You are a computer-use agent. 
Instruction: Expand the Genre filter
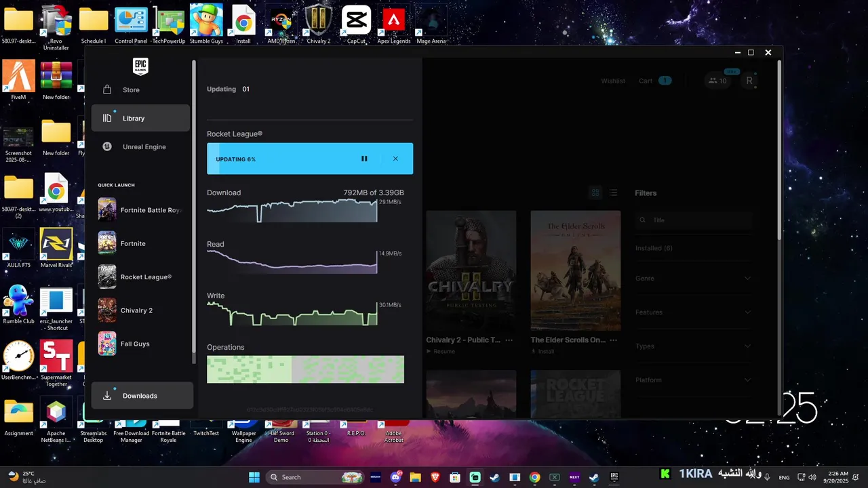point(694,278)
